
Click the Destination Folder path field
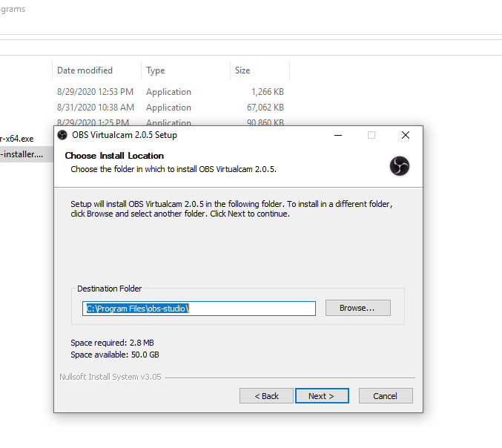point(199,309)
